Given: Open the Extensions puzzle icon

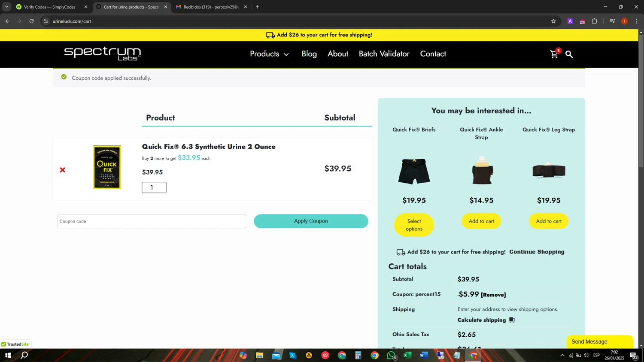Looking at the screenshot, I should [595, 21].
